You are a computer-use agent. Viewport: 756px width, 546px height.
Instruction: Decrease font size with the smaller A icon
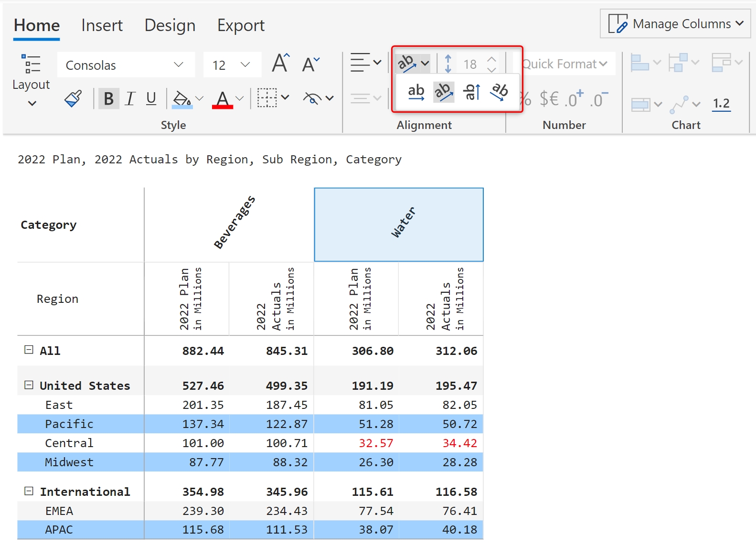(x=310, y=64)
